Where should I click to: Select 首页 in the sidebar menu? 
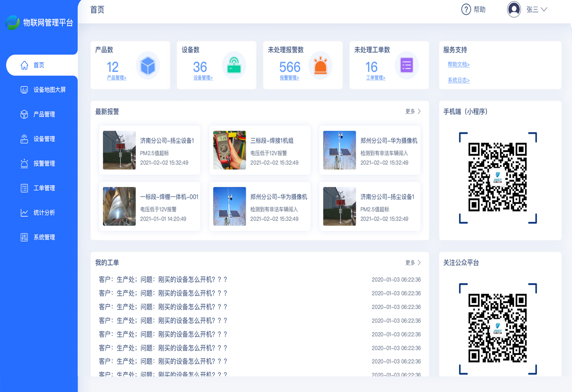[42, 65]
